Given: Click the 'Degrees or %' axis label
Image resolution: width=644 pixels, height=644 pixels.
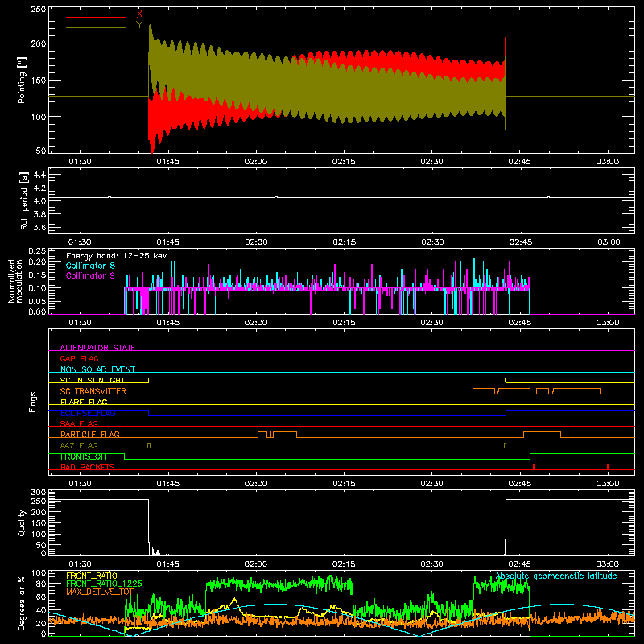Looking at the screenshot, I should (x=22, y=603).
